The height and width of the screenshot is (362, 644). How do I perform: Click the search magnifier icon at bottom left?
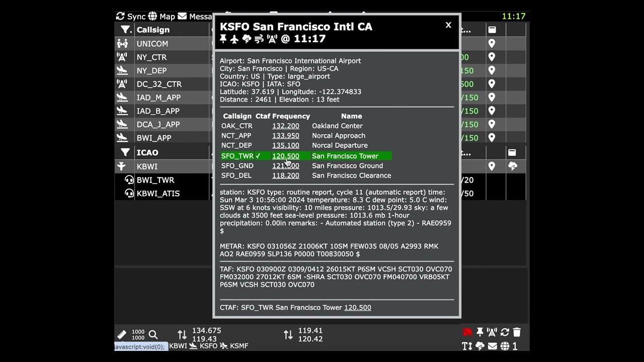[153, 334]
